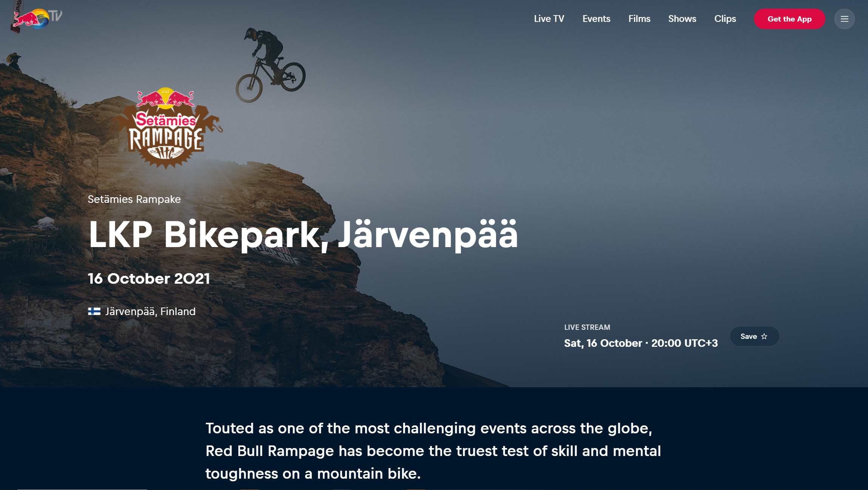Screen dimensions: 868x490
Task: Go to the Events section
Action: (x=596, y=19)
